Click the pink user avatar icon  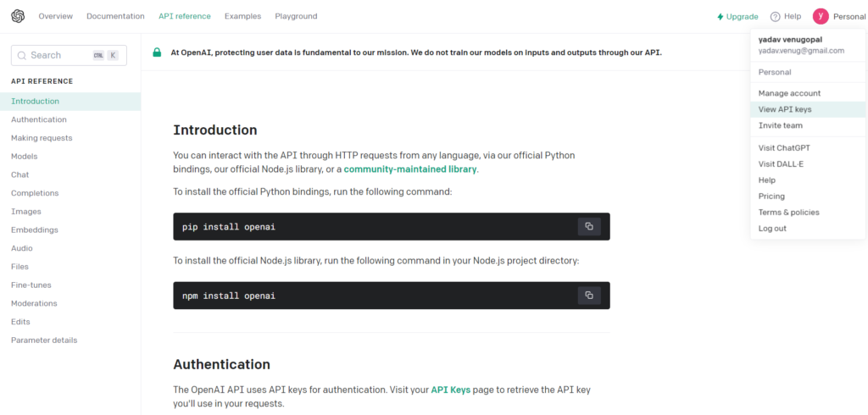pyautogui.click(x=821, y=17)
